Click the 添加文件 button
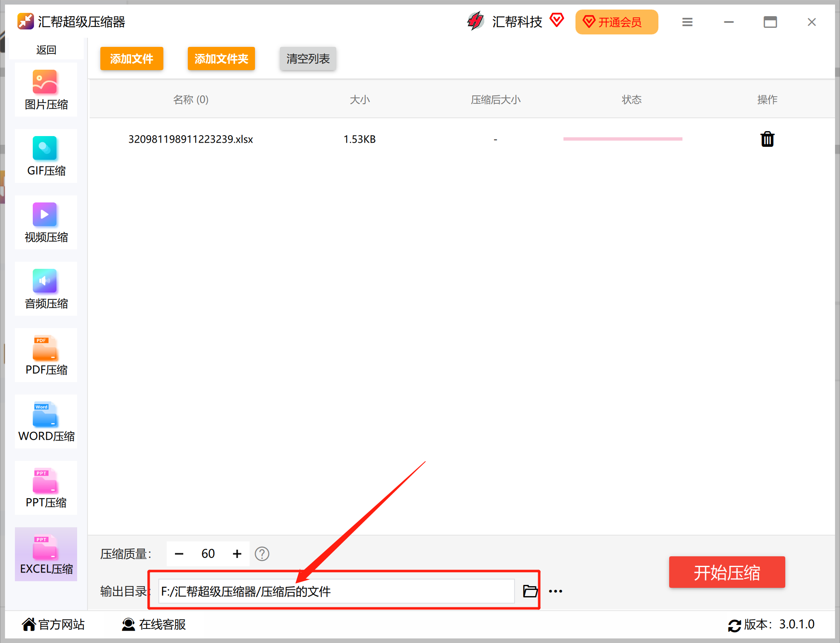 pos(132,58)
